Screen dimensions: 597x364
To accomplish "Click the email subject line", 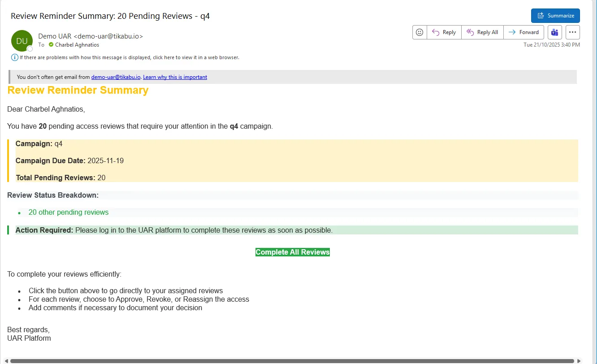I will click(110, 16).
